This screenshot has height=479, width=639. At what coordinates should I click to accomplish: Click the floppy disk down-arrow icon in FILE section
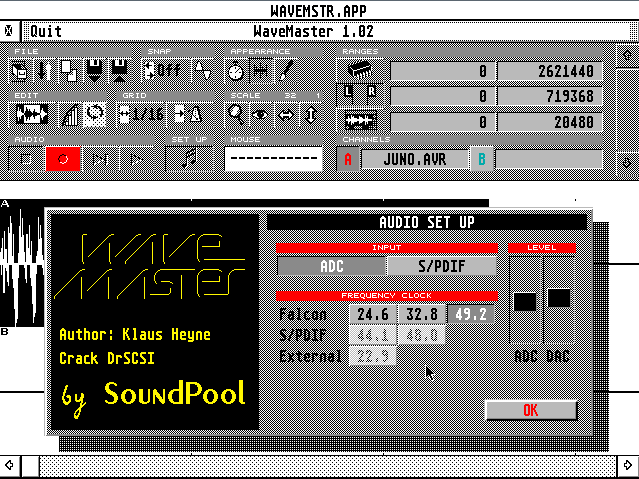click(x=95, y=71)
